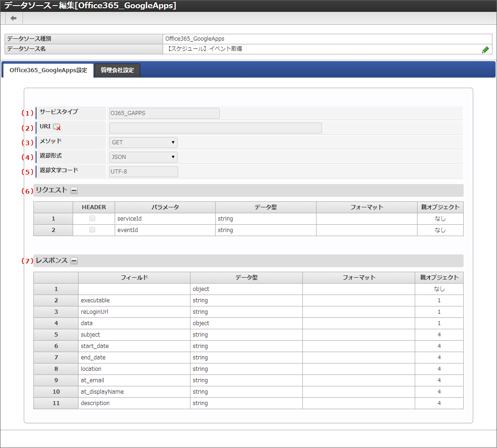Click the at_displayName field cell
The width and height of the screenshot is (497, 448).
click(134, 392)
